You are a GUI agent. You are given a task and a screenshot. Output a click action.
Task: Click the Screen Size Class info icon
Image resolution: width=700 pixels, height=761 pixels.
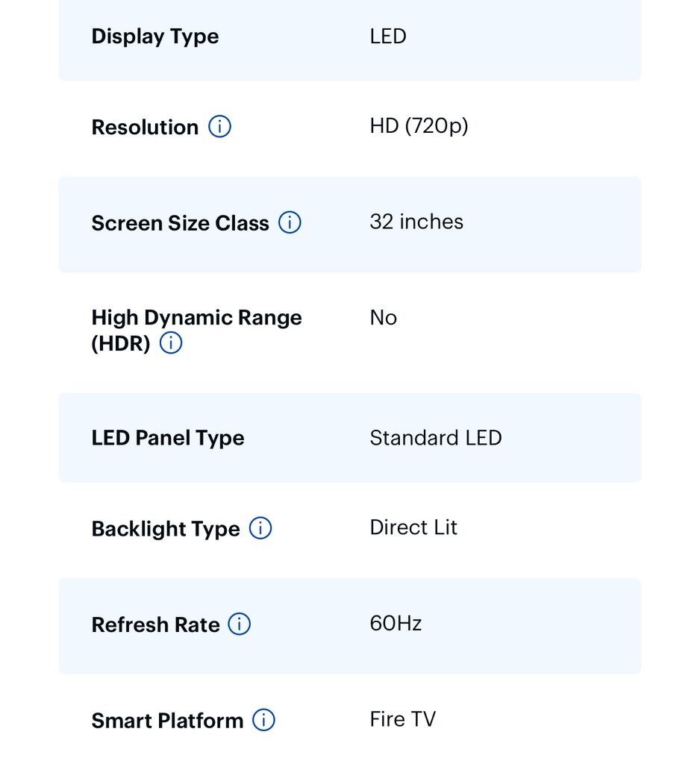tap(290, 222)
